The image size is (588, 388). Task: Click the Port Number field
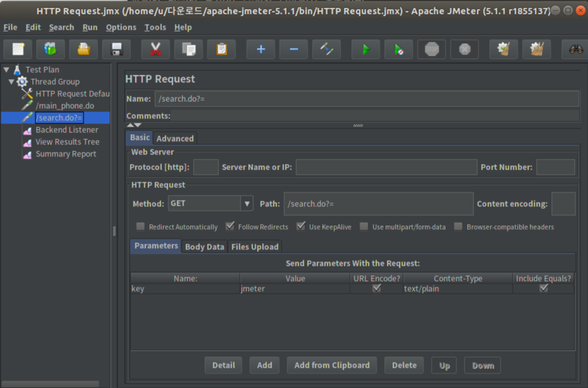click(555, 167)
